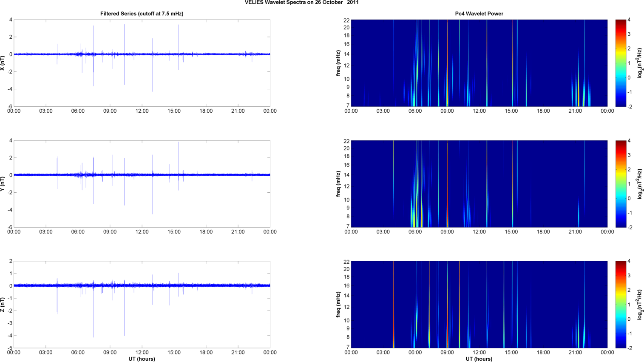Image resolution: width=644 pixels, height=362 pixels.
Task: Click the bottom colorbar's log2(nT²/Hz) label
Action: click(639, 305)
